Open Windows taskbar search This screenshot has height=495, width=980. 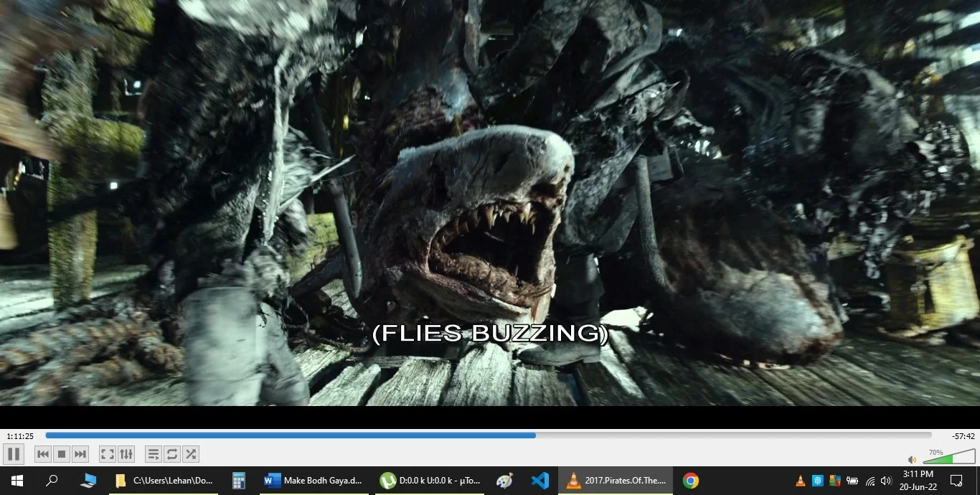52,481
